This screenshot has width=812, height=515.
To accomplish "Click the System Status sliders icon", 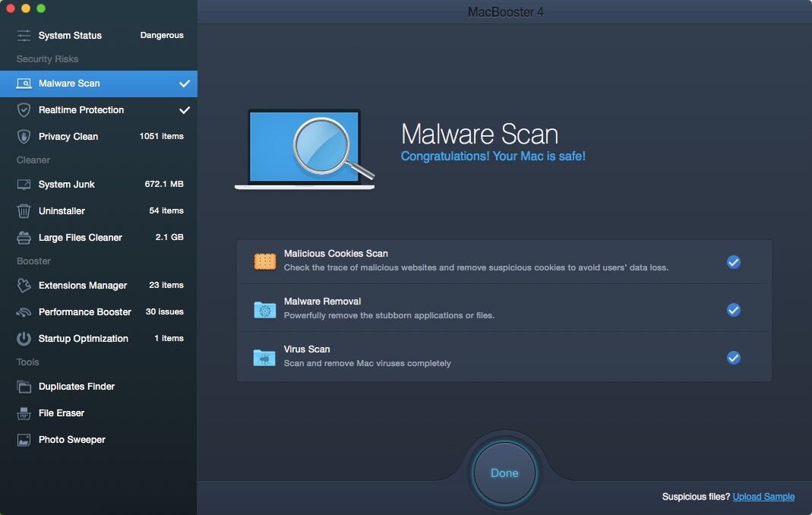I will (24, 35).
